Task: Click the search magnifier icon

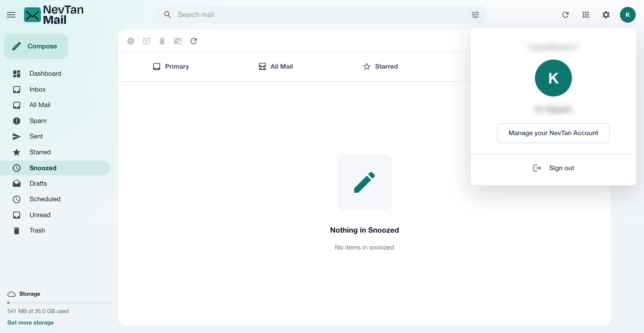Action: click(167, 15)
